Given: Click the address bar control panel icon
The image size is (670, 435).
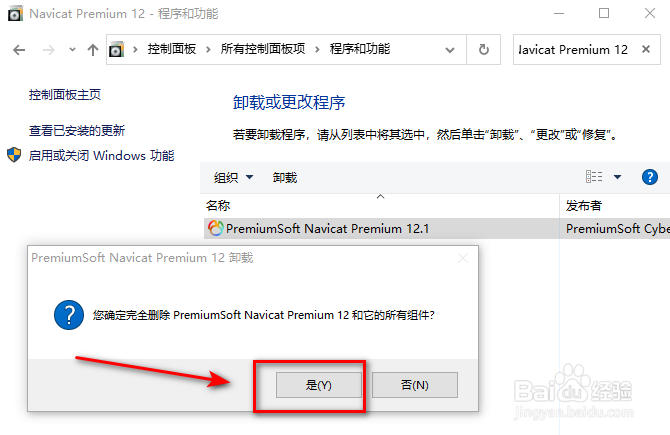Looking at the screenshot, I should pos(116,50).
